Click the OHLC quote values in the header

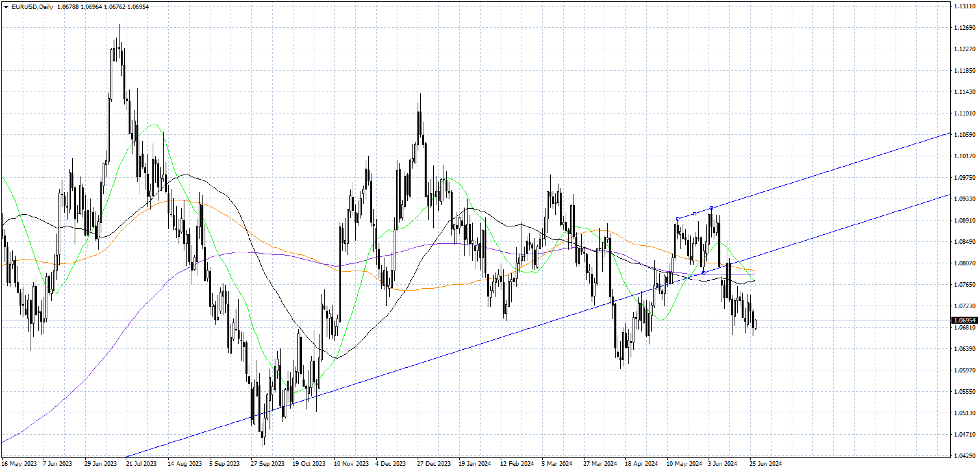(x=103, y=7)
